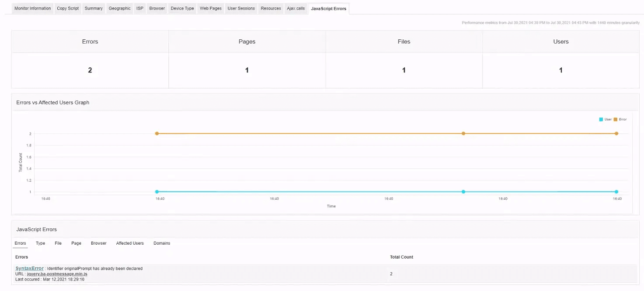This screenshot has height=291, width=644.
Task: View the Resources tab
Action: click(270, 8)
